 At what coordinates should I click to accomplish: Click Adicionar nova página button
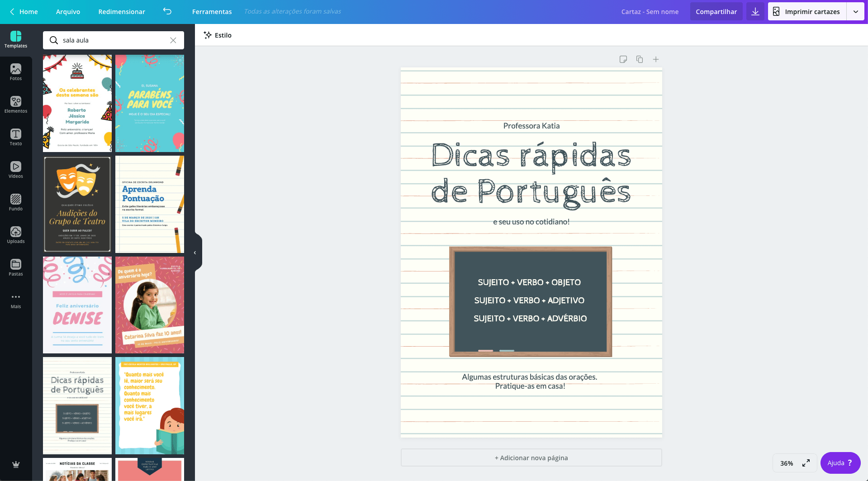[531, 458]
